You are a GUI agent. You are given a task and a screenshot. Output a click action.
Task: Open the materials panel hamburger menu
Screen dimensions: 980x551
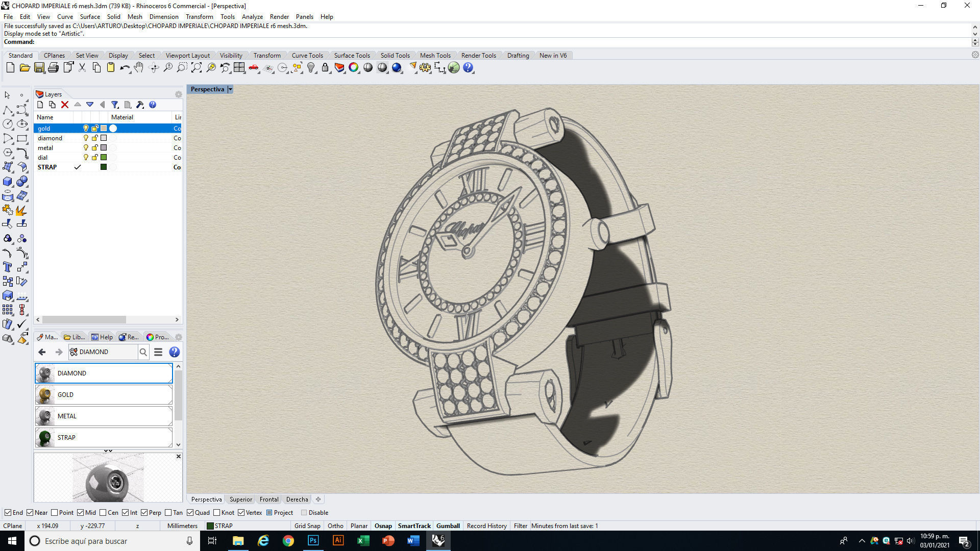coord(158,352)
